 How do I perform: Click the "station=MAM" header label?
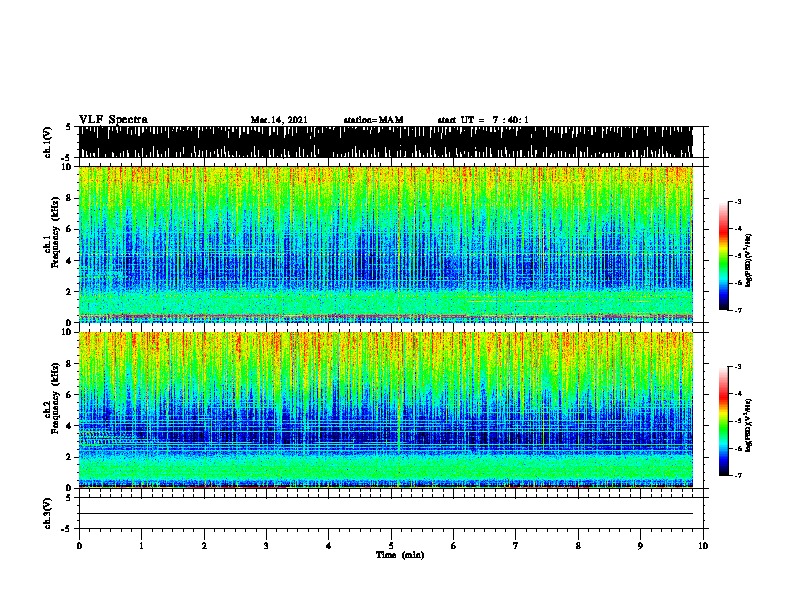(373, 120)
